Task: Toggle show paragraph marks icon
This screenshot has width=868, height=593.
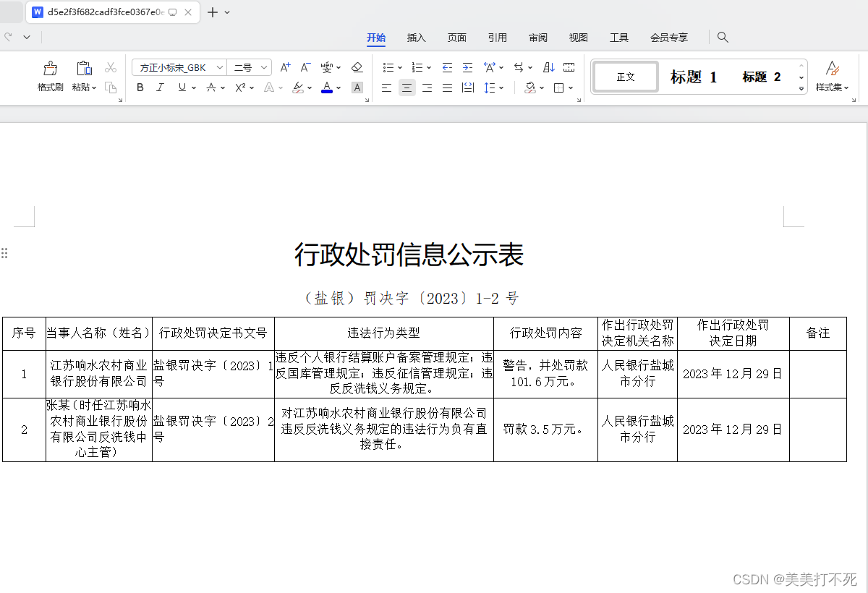Action: tap(569, 67)
